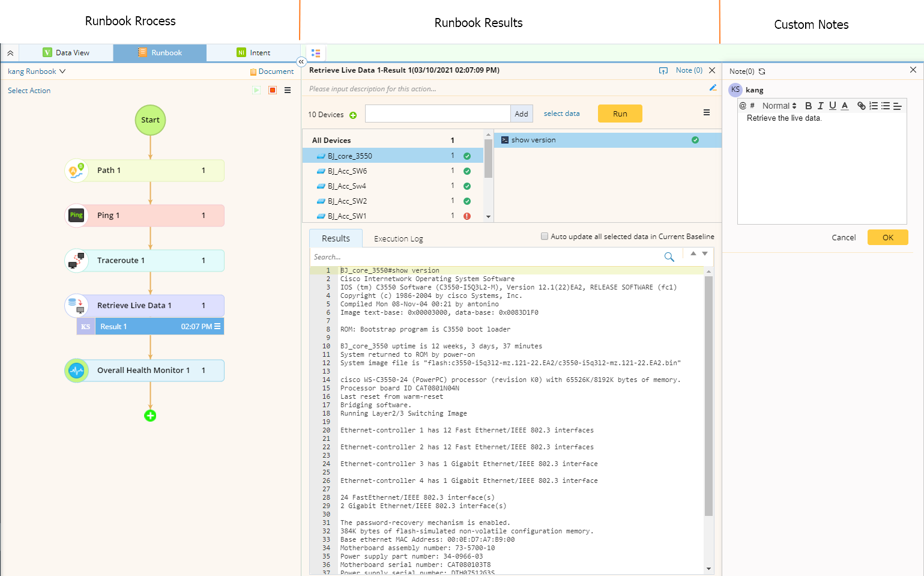
Task: Click the search magnifier icon in Results
Action: pyautogui.click(x=669, y=257)
